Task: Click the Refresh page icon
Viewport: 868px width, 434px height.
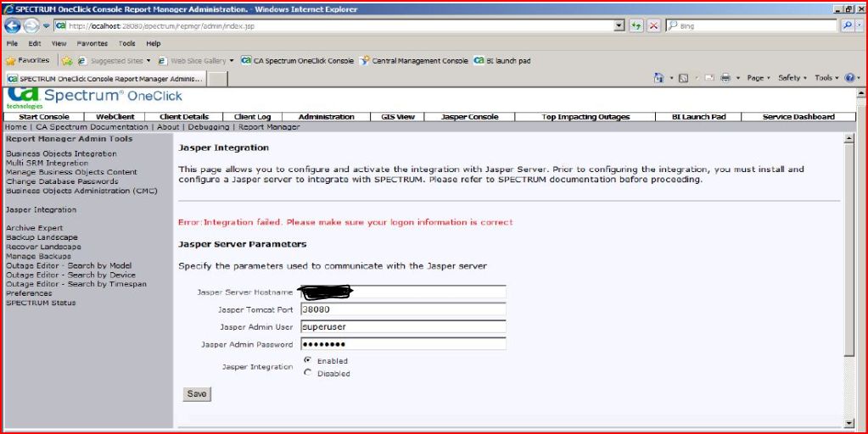Action: [x=636, y=25]
